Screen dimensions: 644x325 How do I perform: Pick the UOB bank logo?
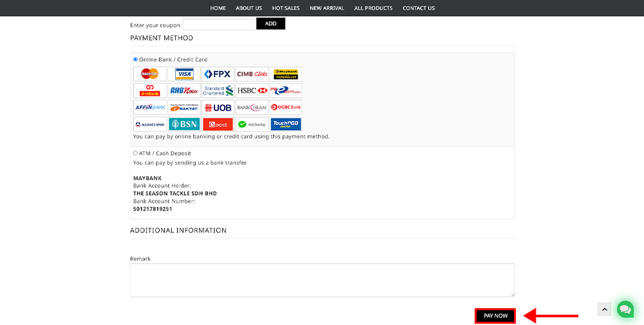[218, 107]
